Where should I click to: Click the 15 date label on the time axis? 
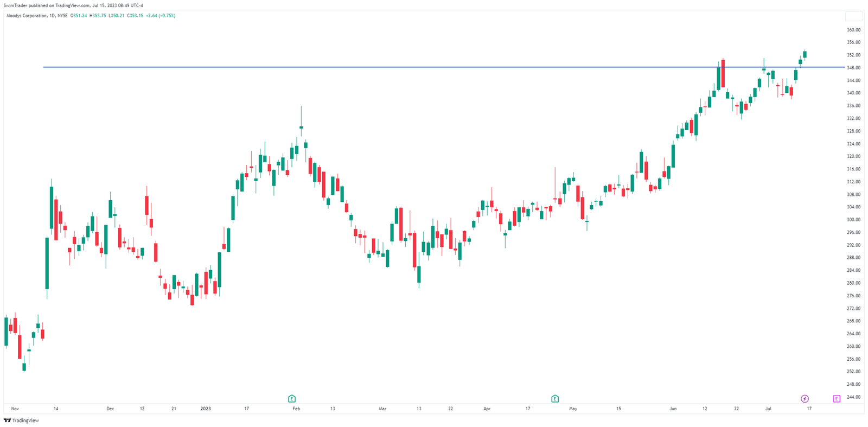coord(618,409)
